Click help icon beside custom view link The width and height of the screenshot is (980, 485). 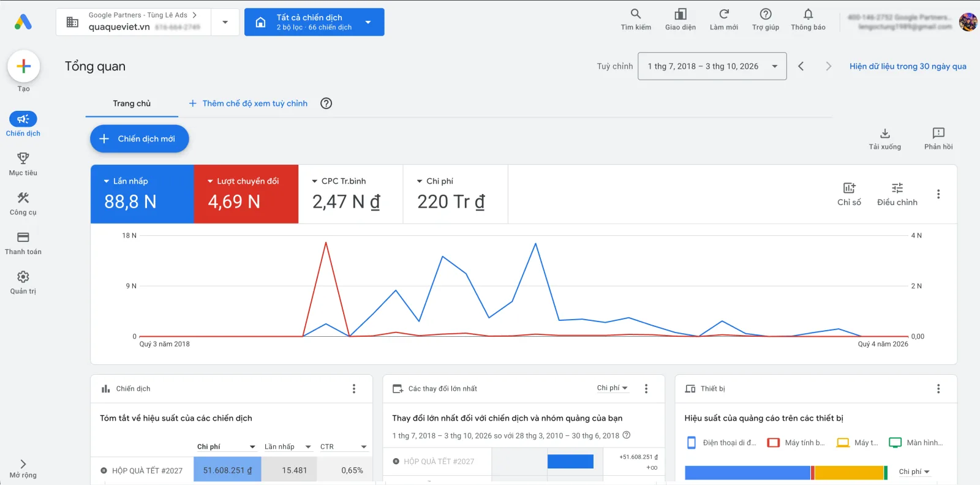pyautogui.click(x=326, y=103)
